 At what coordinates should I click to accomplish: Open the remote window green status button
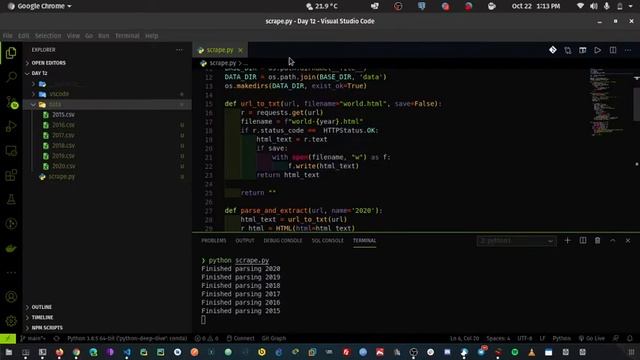tap(8, 338)
